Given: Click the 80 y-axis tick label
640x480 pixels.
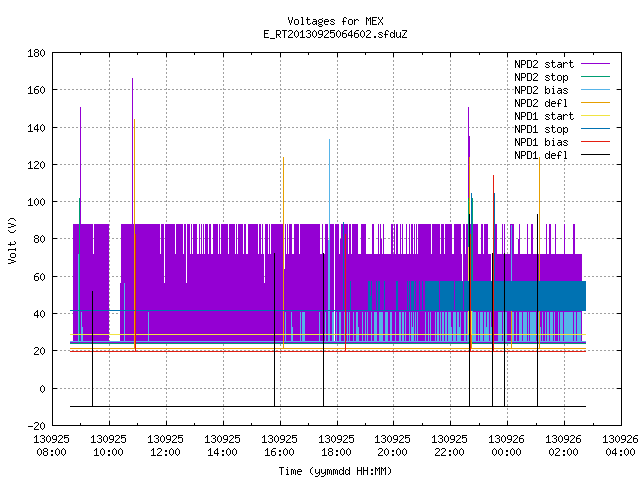Looking at the screenshot, I should point(39,239).
